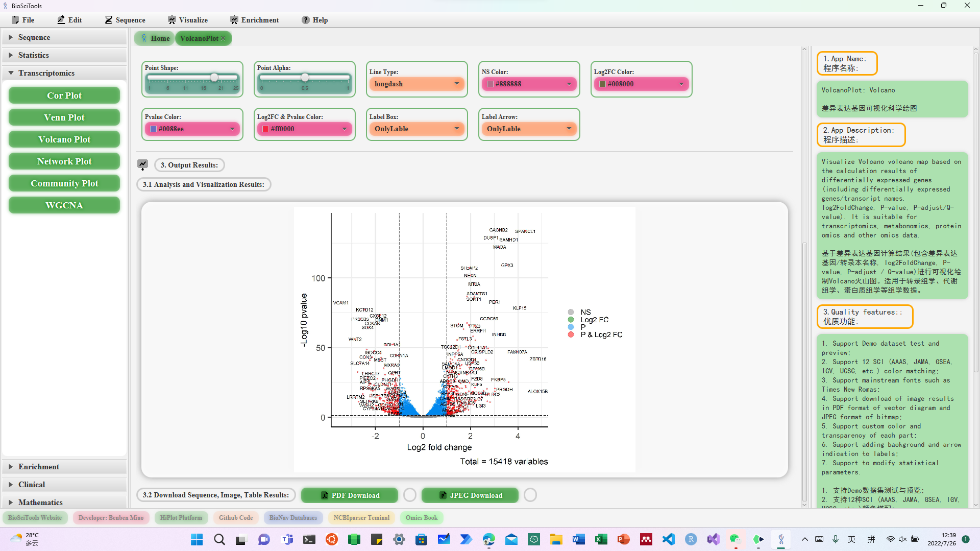This screenshot has width=980, height=551.
Task: Open Microsoft Teams from the taskbar
Action: pos(286,539)
